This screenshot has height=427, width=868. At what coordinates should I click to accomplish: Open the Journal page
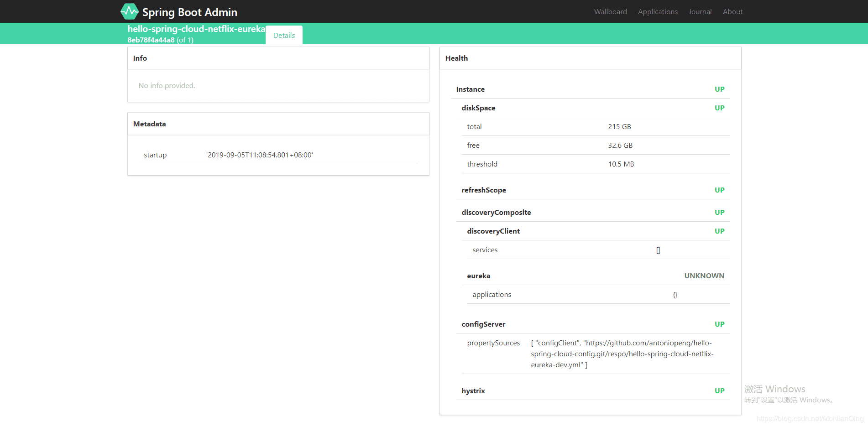pyautogui.click(x=700, y=11)
